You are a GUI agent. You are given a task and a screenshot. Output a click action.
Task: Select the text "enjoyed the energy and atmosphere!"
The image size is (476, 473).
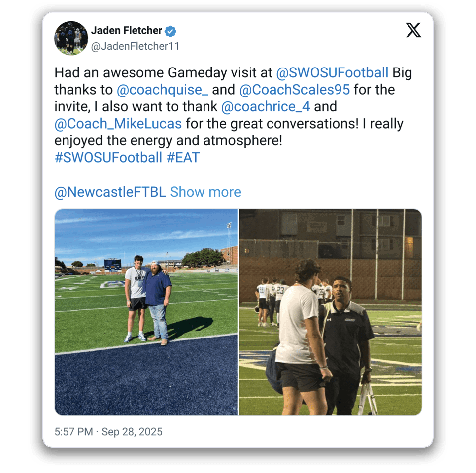[168, 140]
